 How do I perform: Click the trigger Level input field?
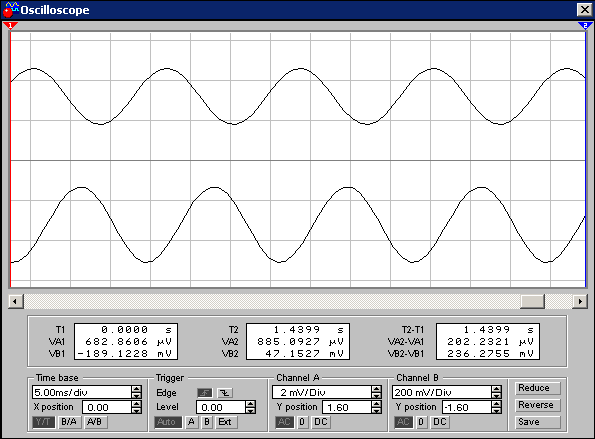click(221, 408)
